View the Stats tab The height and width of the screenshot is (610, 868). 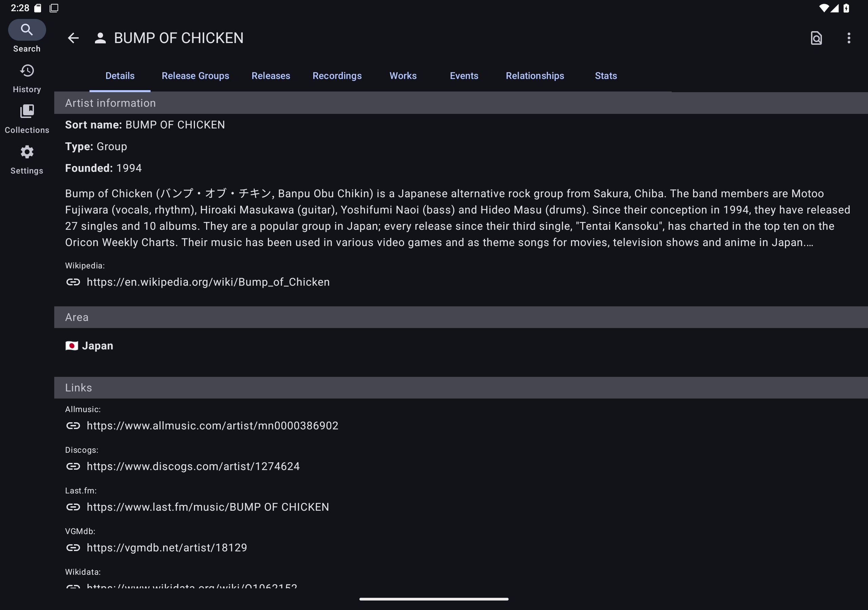[x=606, y=76]
